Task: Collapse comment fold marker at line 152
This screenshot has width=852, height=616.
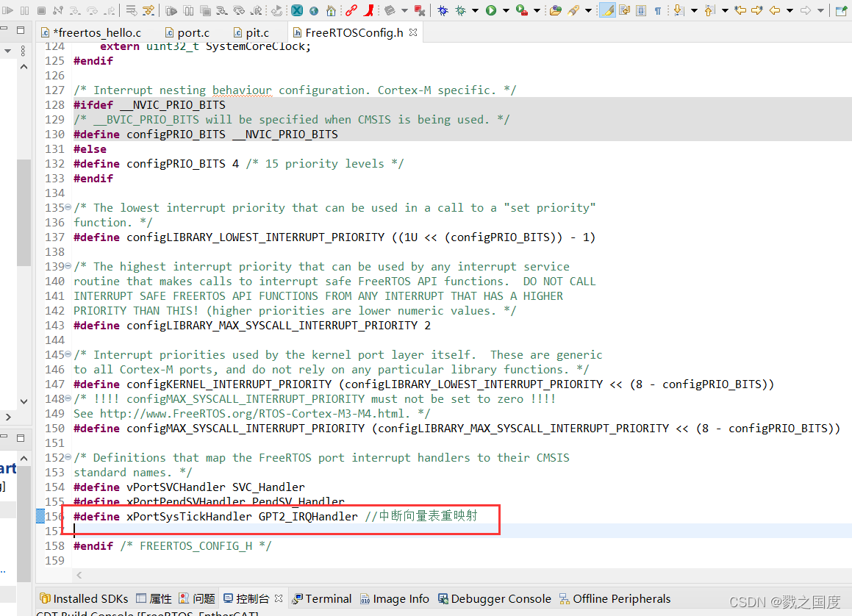Action: point(68,456)
